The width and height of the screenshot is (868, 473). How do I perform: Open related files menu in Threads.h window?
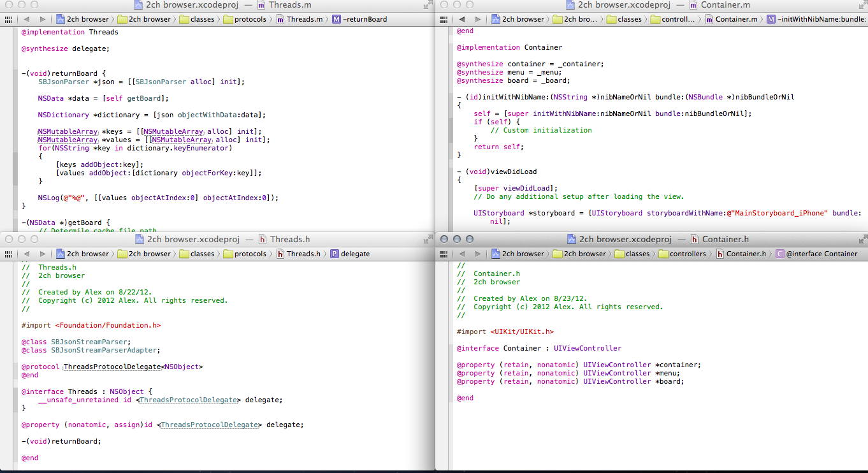10,254
